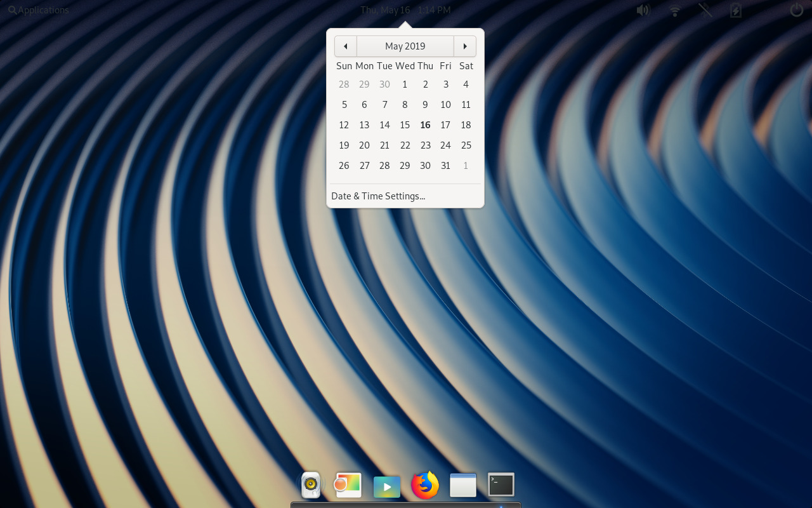The width and height of the screenshot is (812, 508).
Task: Open the Applications menu
Action: [43, 10]
